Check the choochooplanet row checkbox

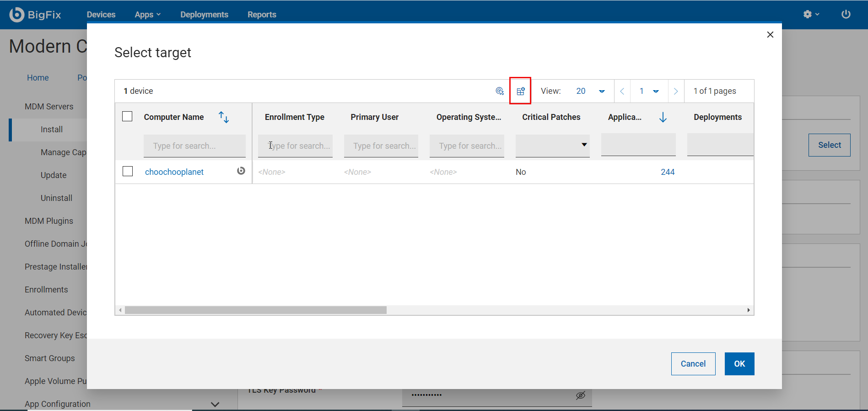coord(128,171)
